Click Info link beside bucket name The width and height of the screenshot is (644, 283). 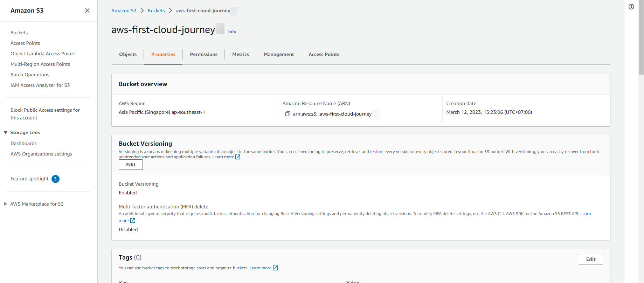[x=232, y=32]
